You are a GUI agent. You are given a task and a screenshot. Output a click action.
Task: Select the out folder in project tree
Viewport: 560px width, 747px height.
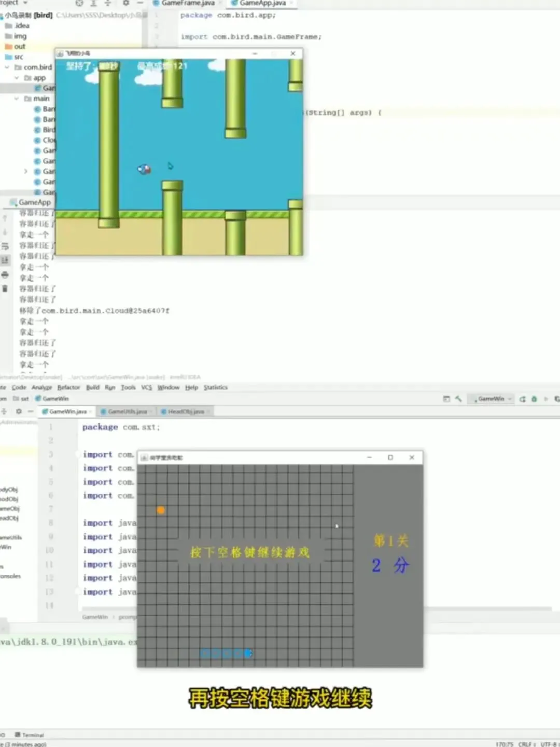(x=15, y=46)
